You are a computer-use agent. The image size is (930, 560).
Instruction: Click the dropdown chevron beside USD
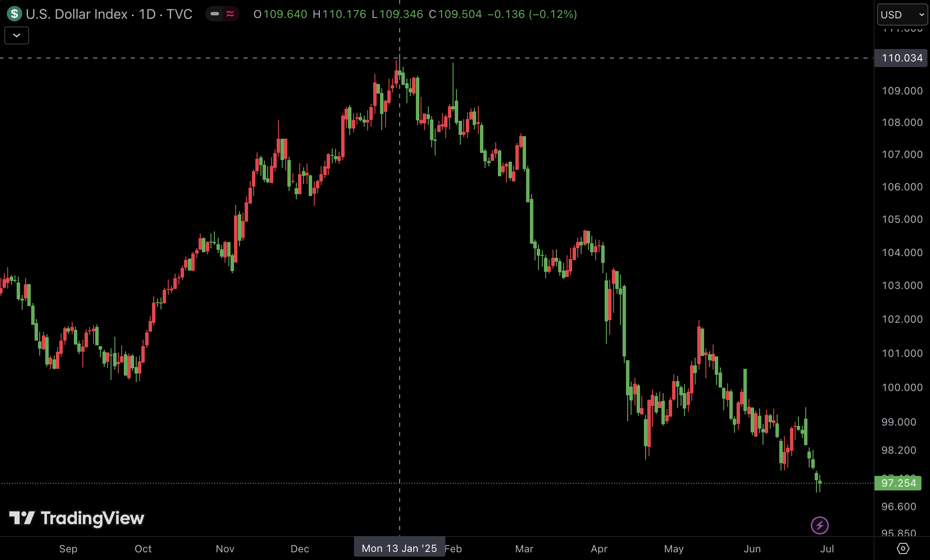[920, 14]
